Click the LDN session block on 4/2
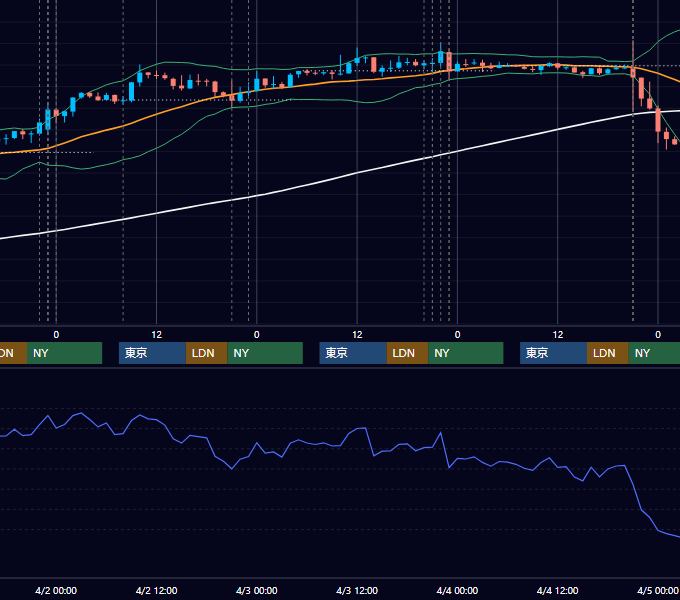The width and height of the screenshot is (680, 600). pyautogui.click(x=206, y=353)
